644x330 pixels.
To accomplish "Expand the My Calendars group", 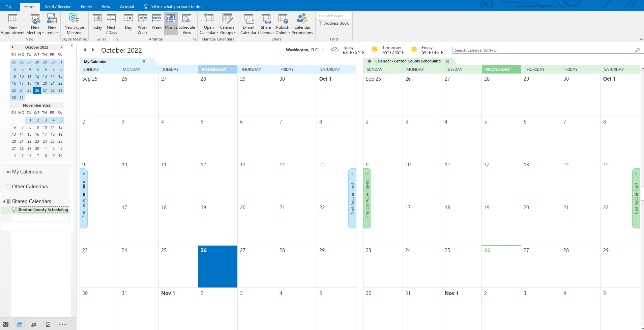I will point(4,172).
